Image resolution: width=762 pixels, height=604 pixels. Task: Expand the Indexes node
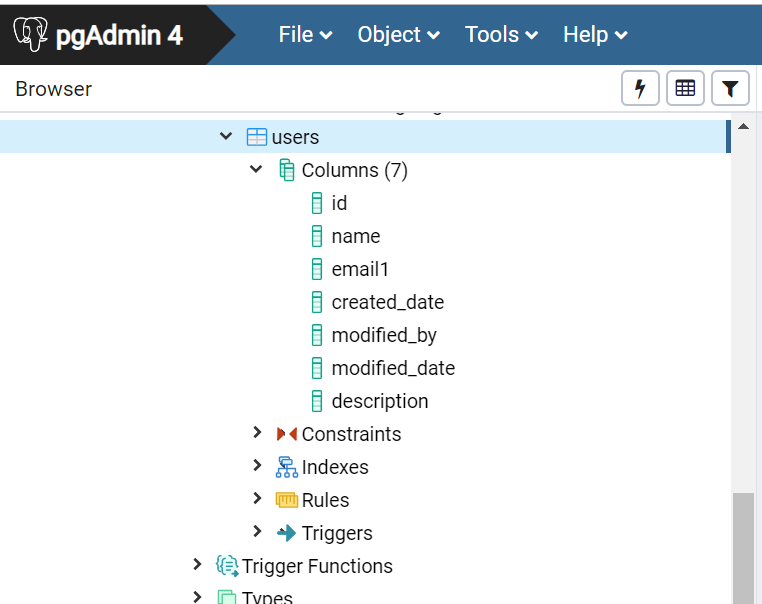(257, 466)
